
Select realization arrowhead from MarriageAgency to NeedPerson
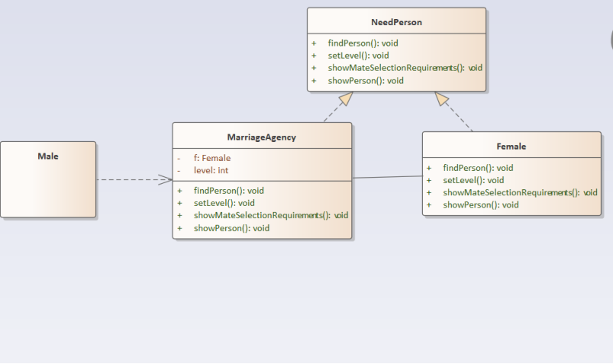coord(347,98)
